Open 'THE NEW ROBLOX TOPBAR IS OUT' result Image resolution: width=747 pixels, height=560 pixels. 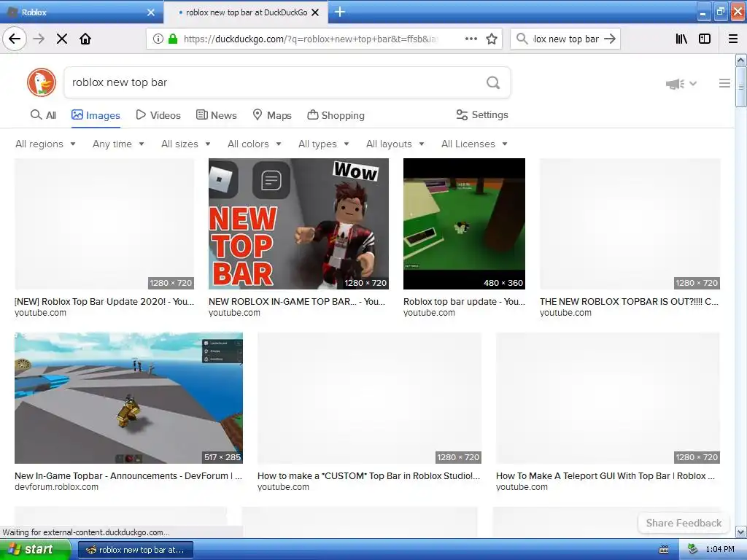(629, 301)
